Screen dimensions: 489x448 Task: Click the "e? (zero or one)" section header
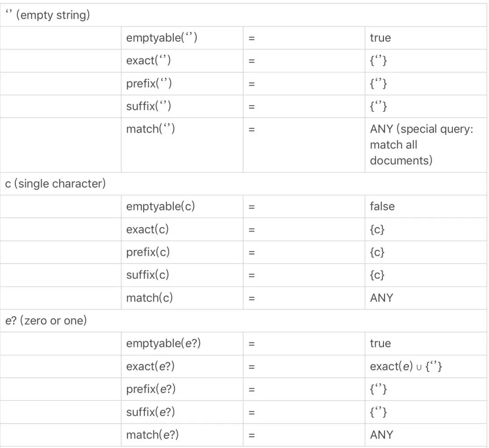[x=46, y=321]
